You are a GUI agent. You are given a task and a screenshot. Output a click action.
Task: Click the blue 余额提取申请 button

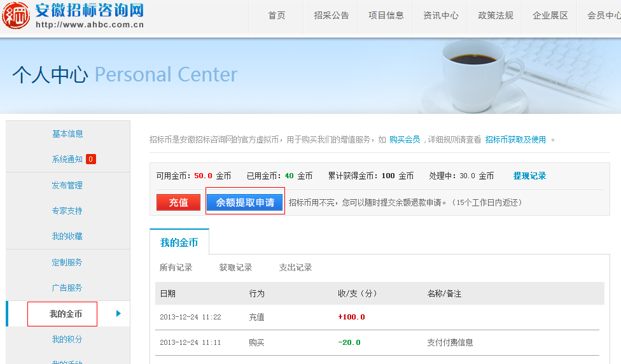(245, 202)
